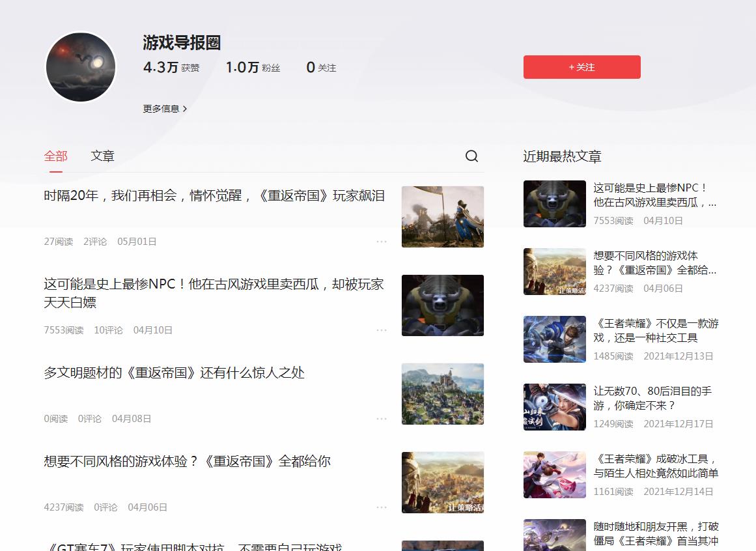
Task: Open more options for 多文明题材 article
Action: [x=382, y=418]
